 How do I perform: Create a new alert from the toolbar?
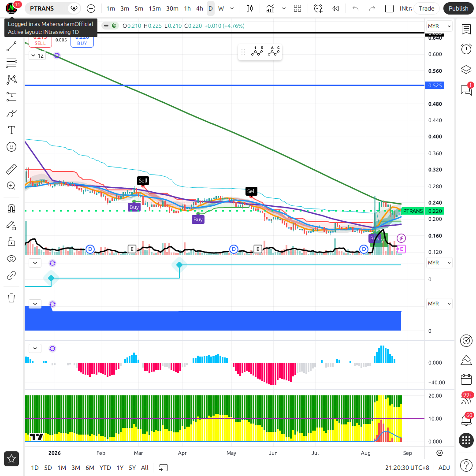point(318,8)
